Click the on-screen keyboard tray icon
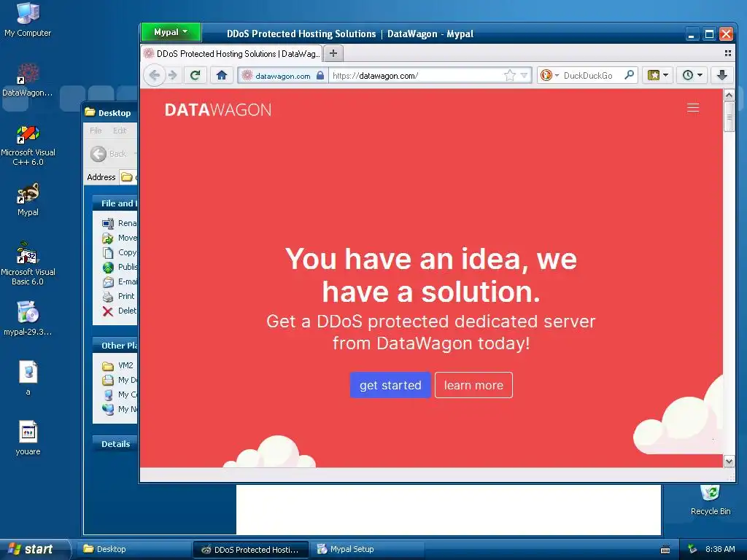This screenshot has width=747, height=560. coord(665,550)
